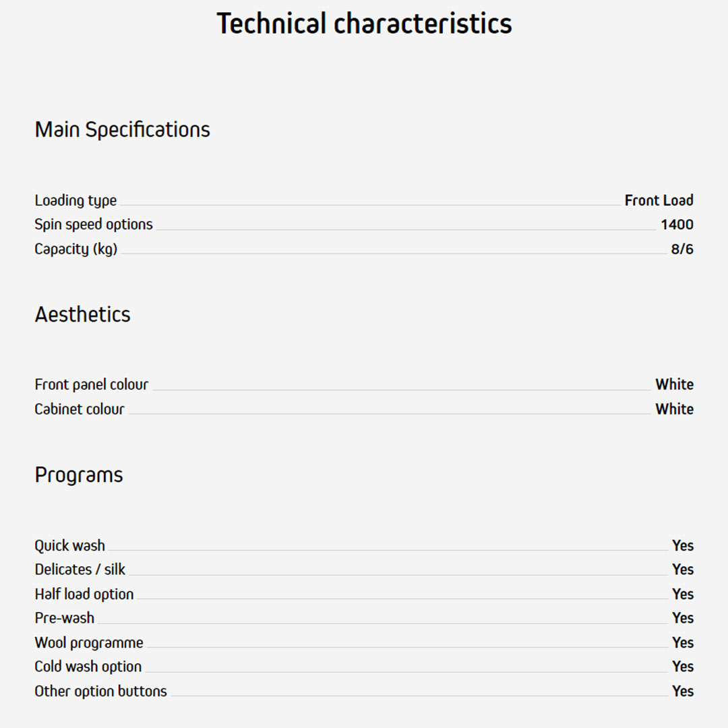Click the Aesthetics section heading
This screenshot has height=728, width=728.
(82, 315)
